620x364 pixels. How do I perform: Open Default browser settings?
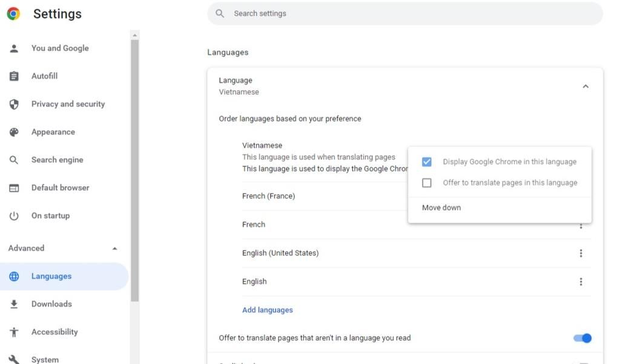tap(60, 188)
